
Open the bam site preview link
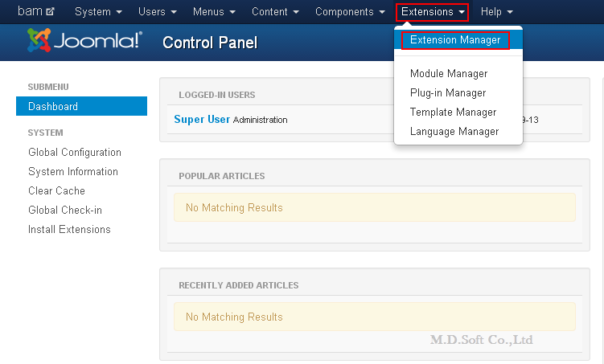pos(36,11)
